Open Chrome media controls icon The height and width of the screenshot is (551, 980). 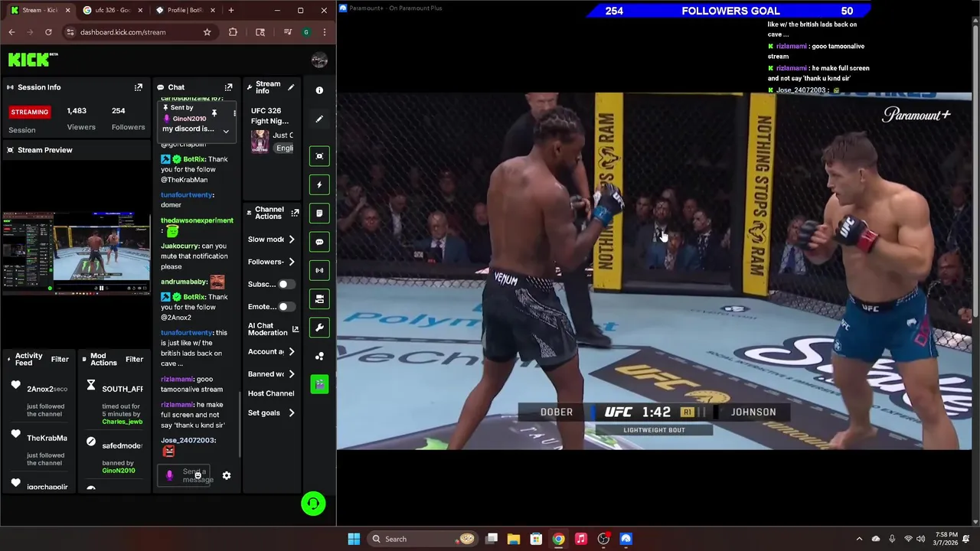(287, 32)
